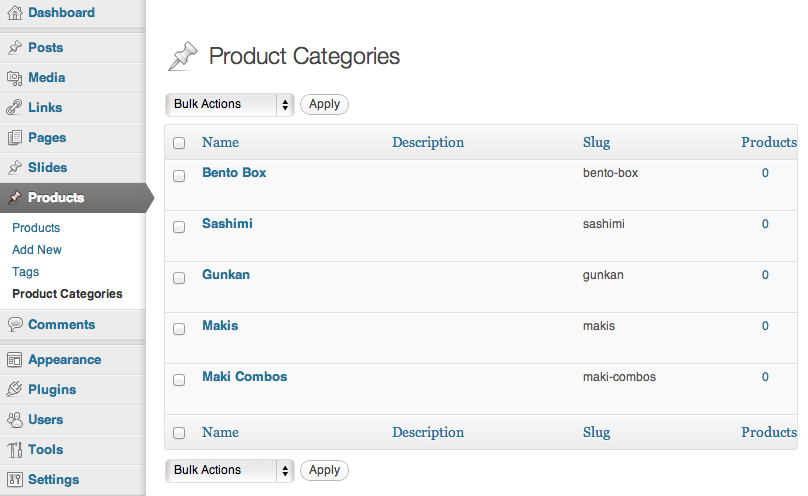
Task: Click the Users people icon
Action: pyautogui.click(x=15, y=420)
